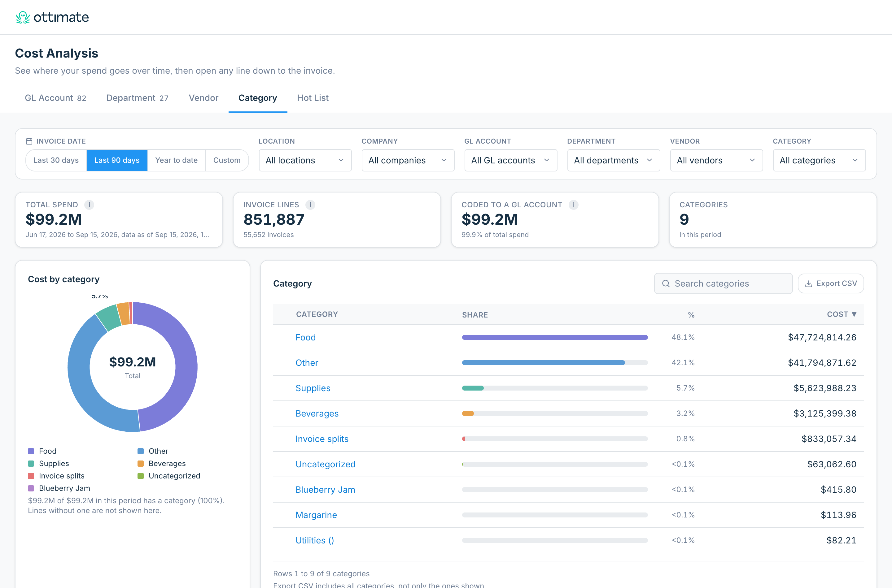Show the Invoice Lines info tooltip icon
Image resolution: width=892 pixels, height=588 pixels.
(310, 205)
